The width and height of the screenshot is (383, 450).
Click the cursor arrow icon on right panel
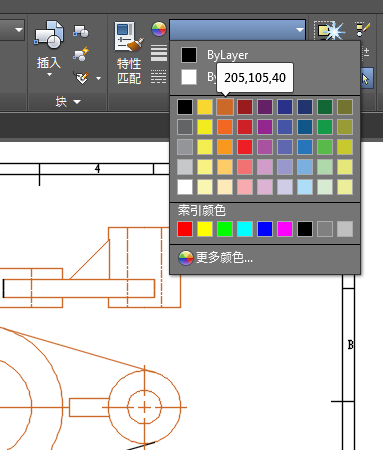tap(366, 79)
